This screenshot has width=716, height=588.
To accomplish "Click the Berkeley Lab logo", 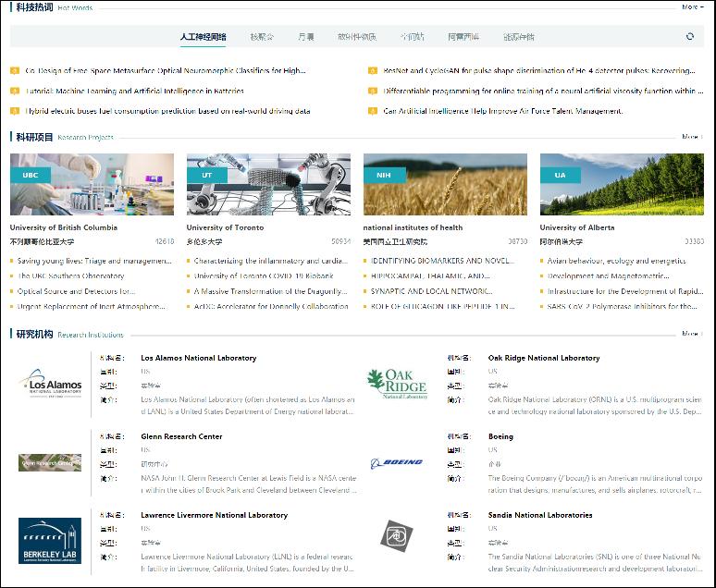I will point(50,541).
